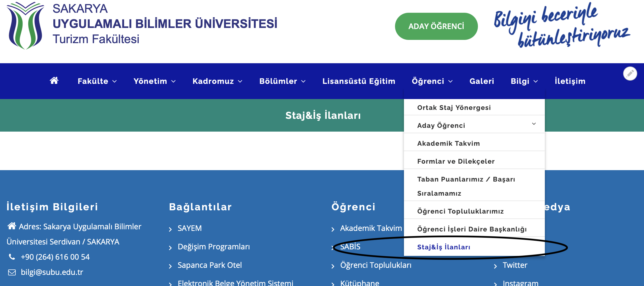Image resolution: width=644 pixels, height=286 pixels.
Task: Click the house icon beside Adres
Action: pyautogui.click(x=12, y=226)
